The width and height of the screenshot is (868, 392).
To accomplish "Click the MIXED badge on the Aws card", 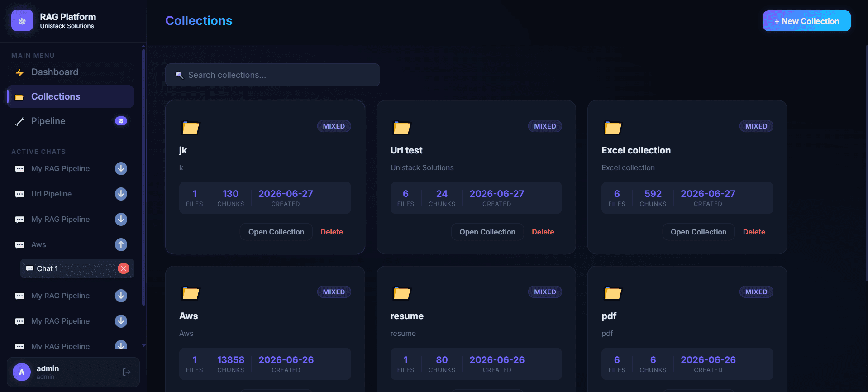I will pyautogui.click(x=334, y=292).
